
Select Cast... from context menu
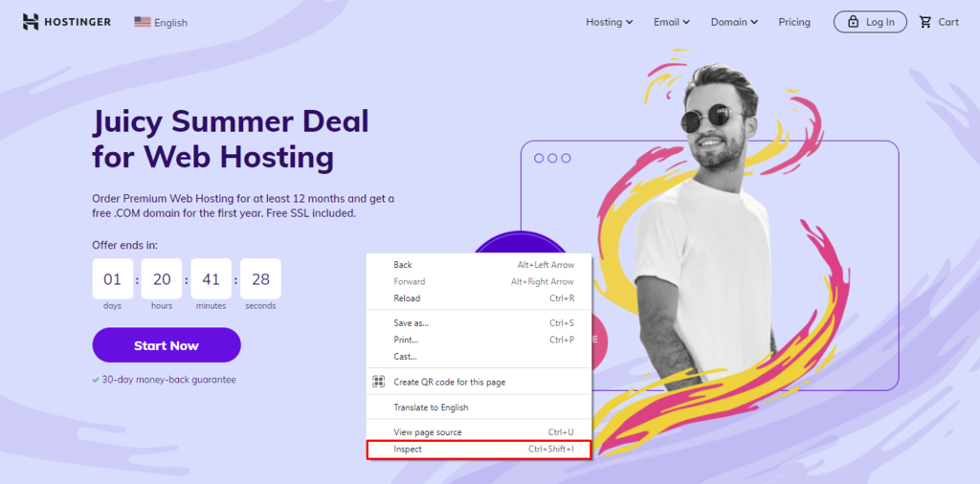click(x=479, y=357)
